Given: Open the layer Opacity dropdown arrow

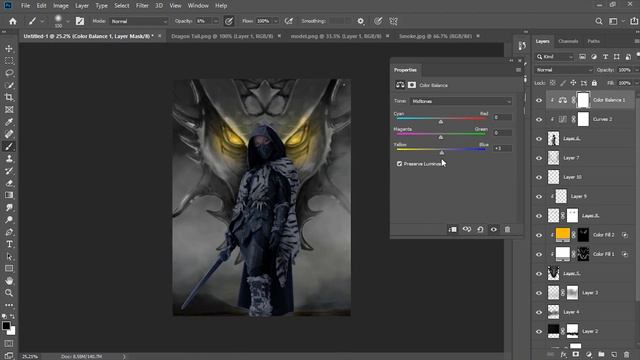Looking at the screenshot, I should [636, 70].
